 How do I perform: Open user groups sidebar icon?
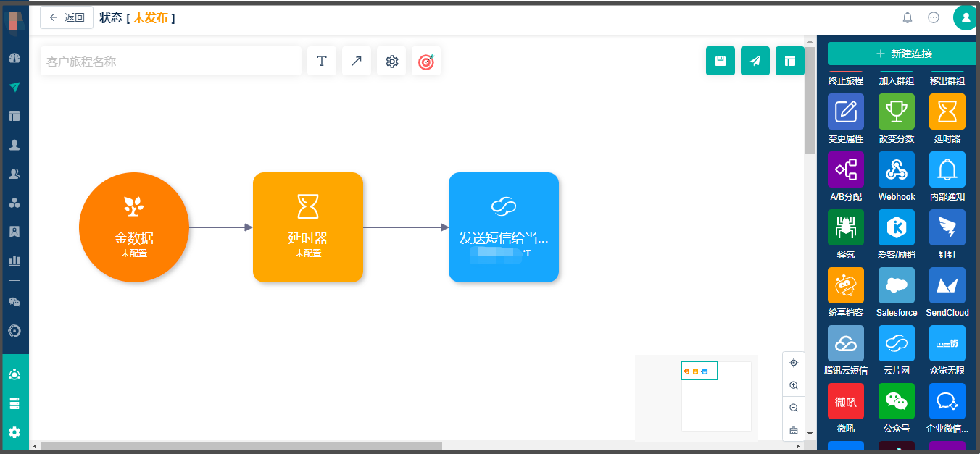[14, 174]
